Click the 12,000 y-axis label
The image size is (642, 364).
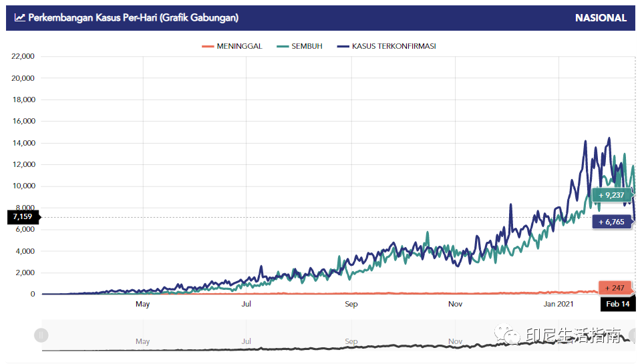coord(24,164)
